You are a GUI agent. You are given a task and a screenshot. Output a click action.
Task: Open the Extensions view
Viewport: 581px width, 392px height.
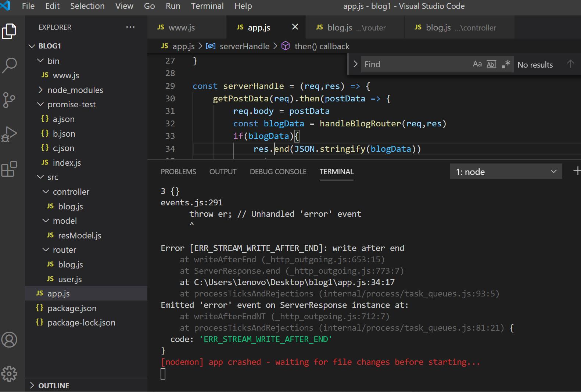click(9, 169)
